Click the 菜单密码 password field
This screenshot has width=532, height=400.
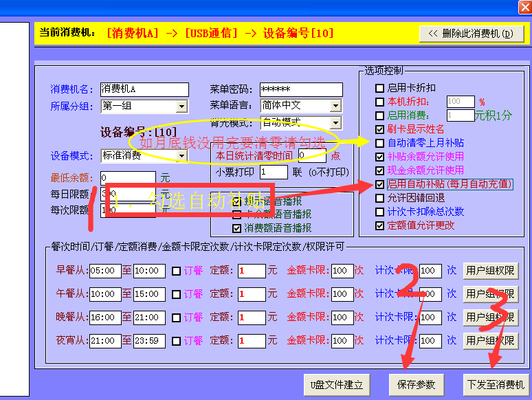click(x=300, y=89)
